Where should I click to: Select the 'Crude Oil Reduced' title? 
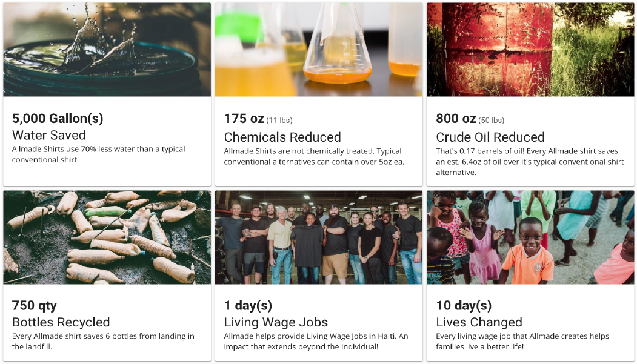click(490, 137)
